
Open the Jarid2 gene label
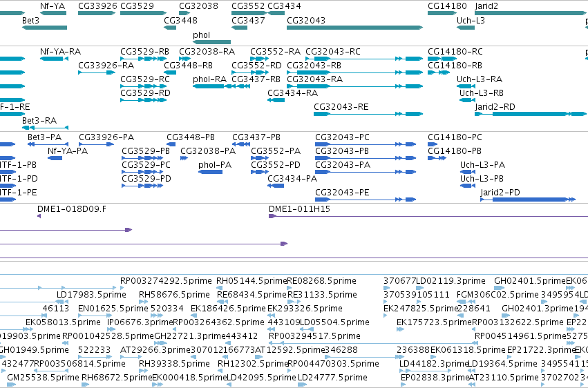[486, 6]
